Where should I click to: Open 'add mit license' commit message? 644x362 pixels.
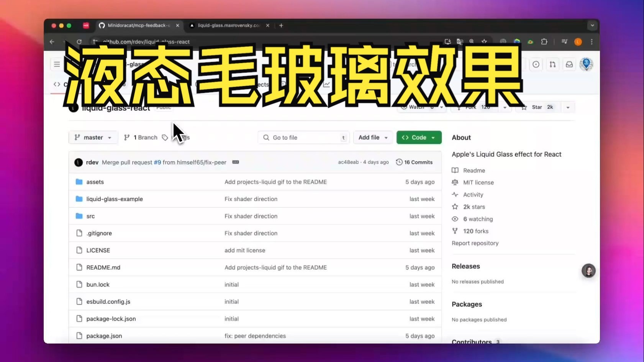pyautogui.click(x=245, y=251)
